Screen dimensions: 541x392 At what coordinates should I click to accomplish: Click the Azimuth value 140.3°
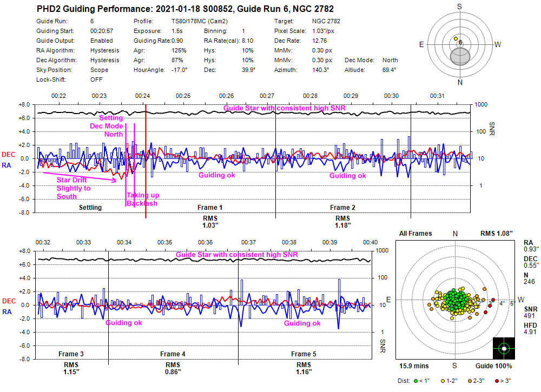point(320,70)
